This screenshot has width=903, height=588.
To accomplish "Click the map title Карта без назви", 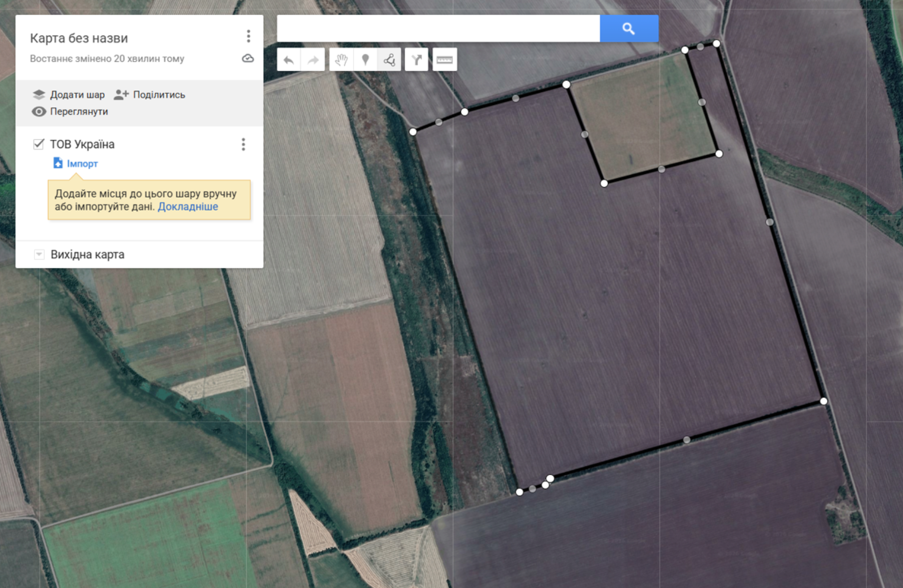I will (79, 38).
